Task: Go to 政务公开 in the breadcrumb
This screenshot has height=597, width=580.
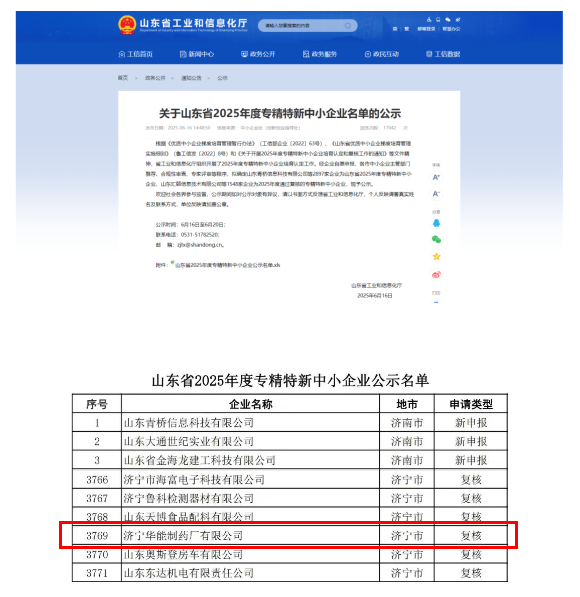Action: coord(155,78)
